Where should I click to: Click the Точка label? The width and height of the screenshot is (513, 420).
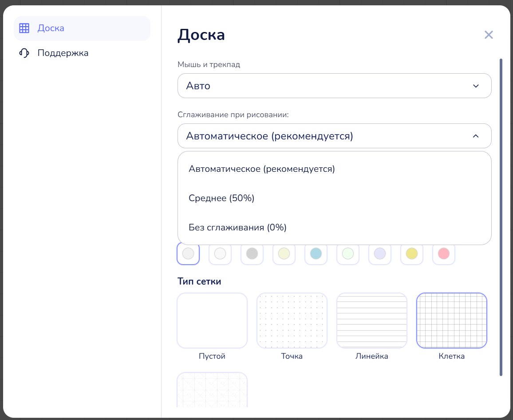click(292, 356)
